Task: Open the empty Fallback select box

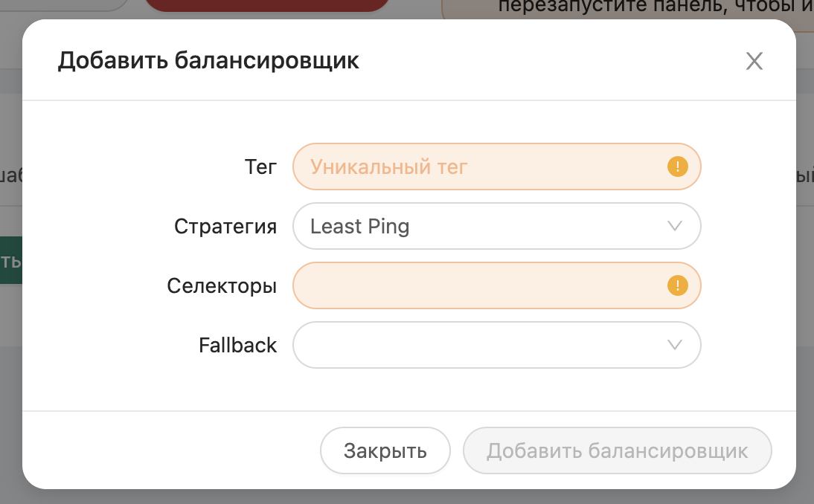Action: click(x=497, y=345)
